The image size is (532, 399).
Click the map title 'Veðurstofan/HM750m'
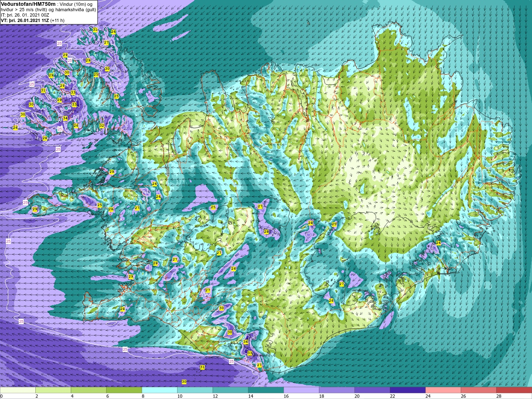coord(28,4)
